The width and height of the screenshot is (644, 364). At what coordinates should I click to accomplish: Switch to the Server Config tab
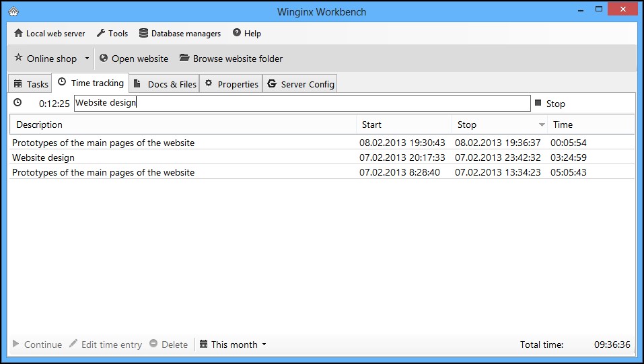tap(301, 84)
